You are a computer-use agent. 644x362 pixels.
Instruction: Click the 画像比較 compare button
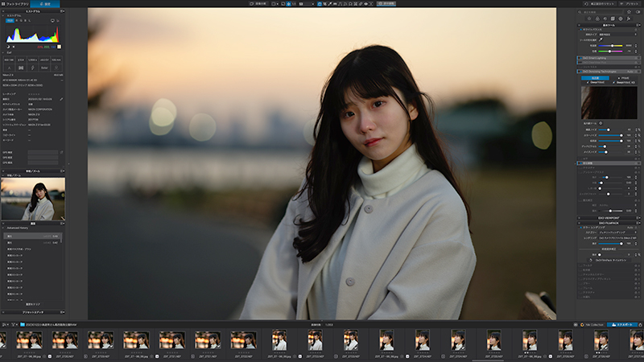pyautogui.click(x=258, y=4)
